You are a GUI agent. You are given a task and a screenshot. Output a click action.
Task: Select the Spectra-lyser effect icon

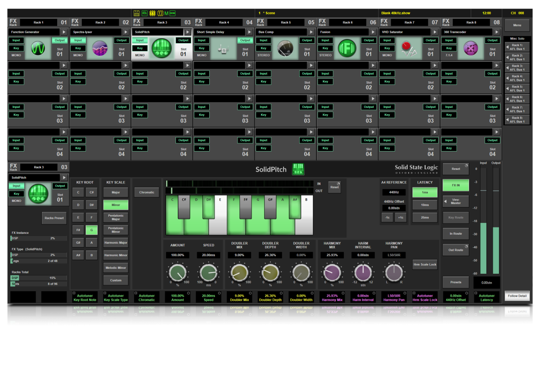pyautogui.click(x=99, y=48)
